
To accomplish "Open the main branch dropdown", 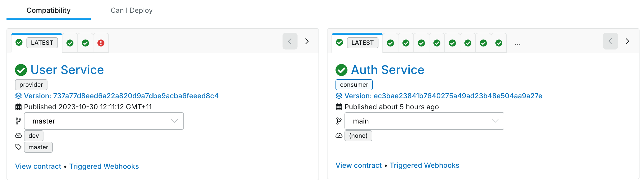I will [424, 121].
